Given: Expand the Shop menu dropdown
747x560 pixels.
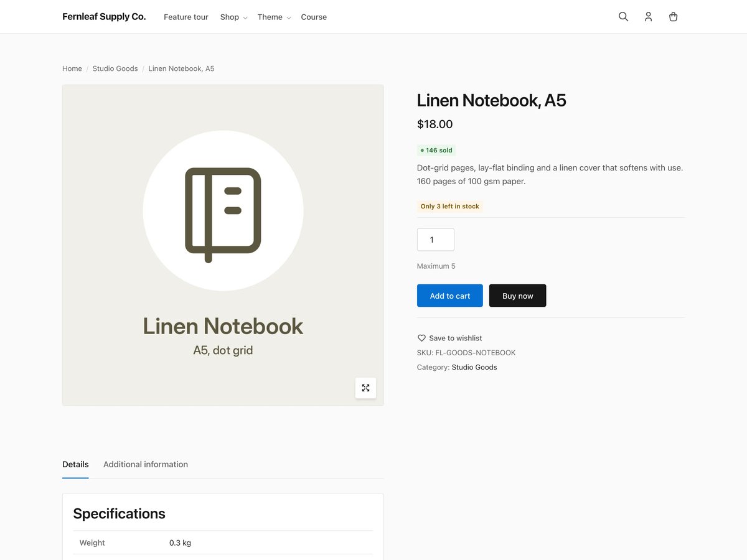Looking at the screenshot, I should pos(233,17).
